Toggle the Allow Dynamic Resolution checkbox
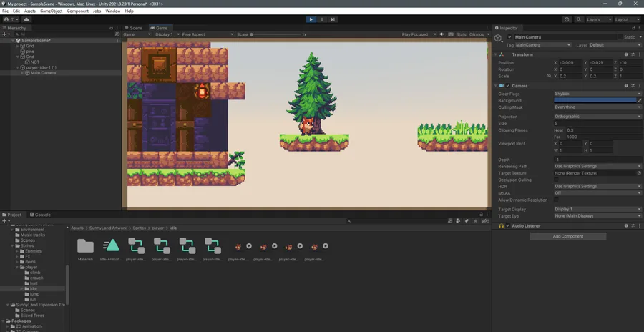644x332 pixels. point(556,200)
